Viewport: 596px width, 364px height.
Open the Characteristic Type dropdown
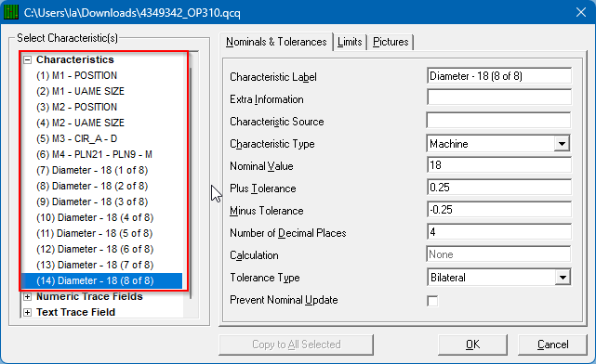point(562,144)
